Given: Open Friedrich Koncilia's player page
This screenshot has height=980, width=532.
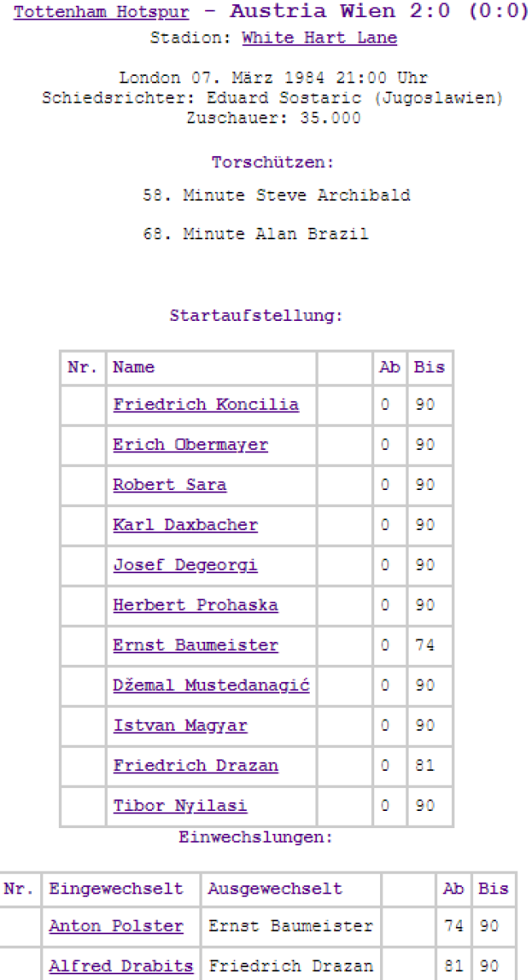Looking at the screenshot, I should tap(206, 404).
